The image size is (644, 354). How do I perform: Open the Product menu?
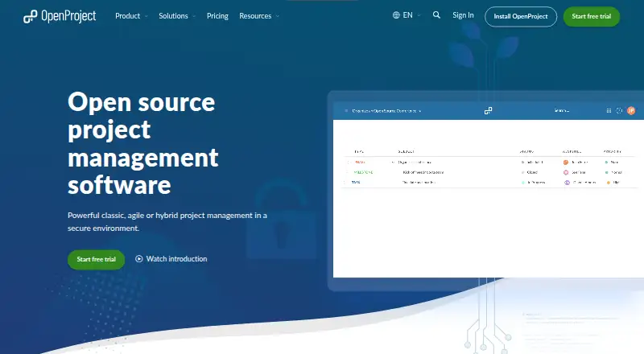[x=127, y=16]
